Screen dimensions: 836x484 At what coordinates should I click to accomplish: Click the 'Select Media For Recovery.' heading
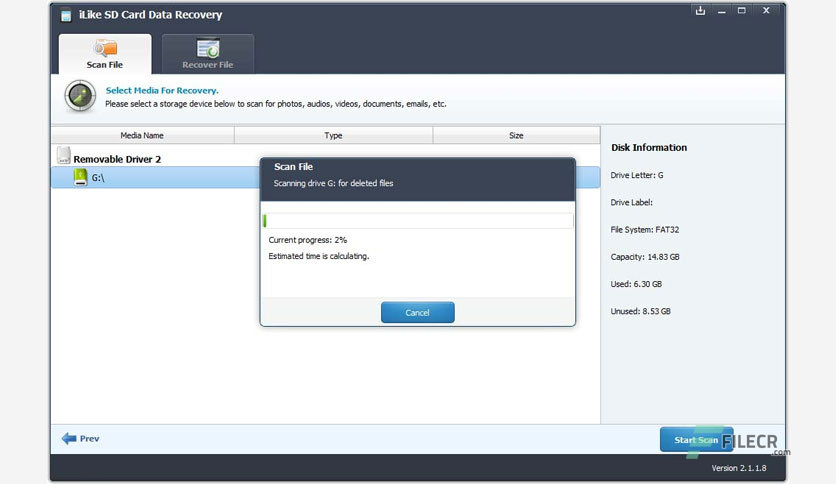(x=162, y=91)
